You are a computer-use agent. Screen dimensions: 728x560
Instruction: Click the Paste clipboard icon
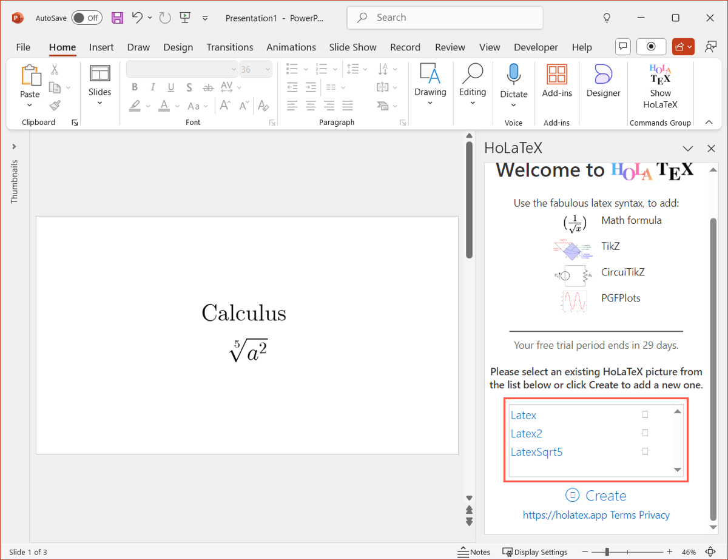(x=30, y=75)
